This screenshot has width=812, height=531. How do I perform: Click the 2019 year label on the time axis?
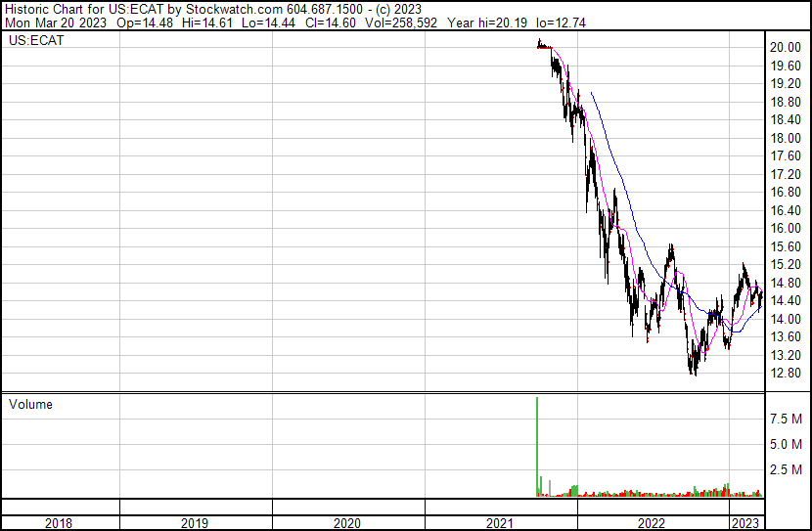click(194, 523)
